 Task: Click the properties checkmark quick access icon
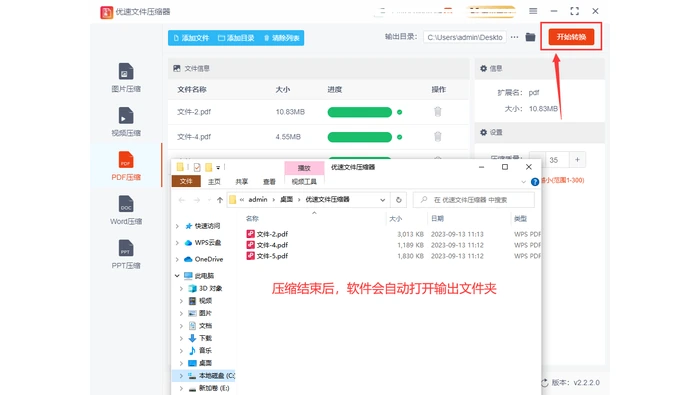coord(197,167)
